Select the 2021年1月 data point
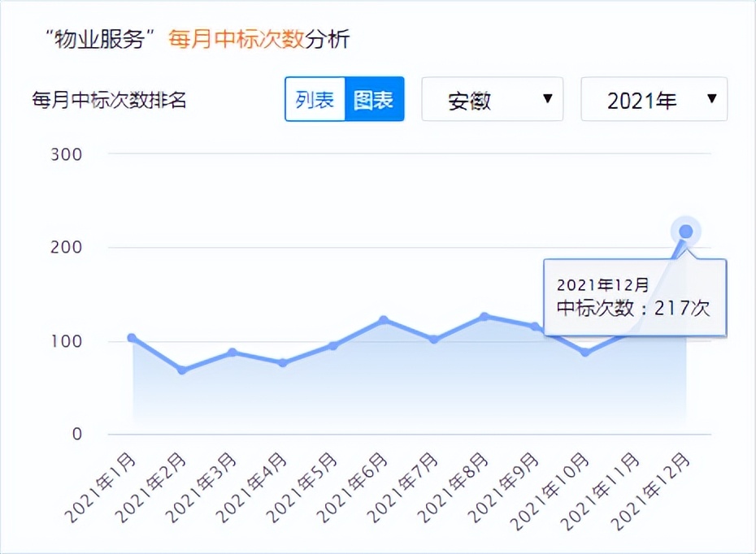This screenshot has height=554, width=756. coord(131,336)
